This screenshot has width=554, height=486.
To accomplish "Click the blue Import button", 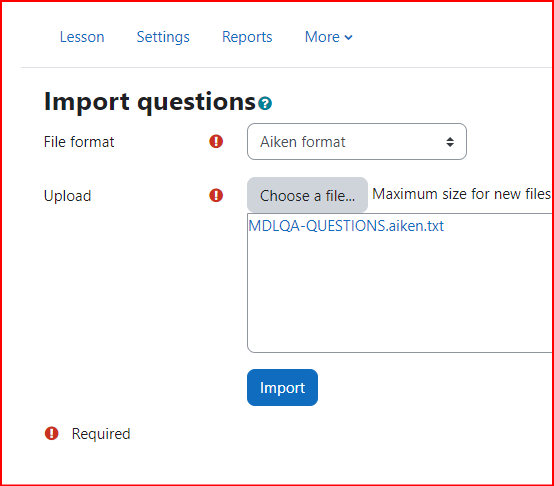I will tap(282, 387).
